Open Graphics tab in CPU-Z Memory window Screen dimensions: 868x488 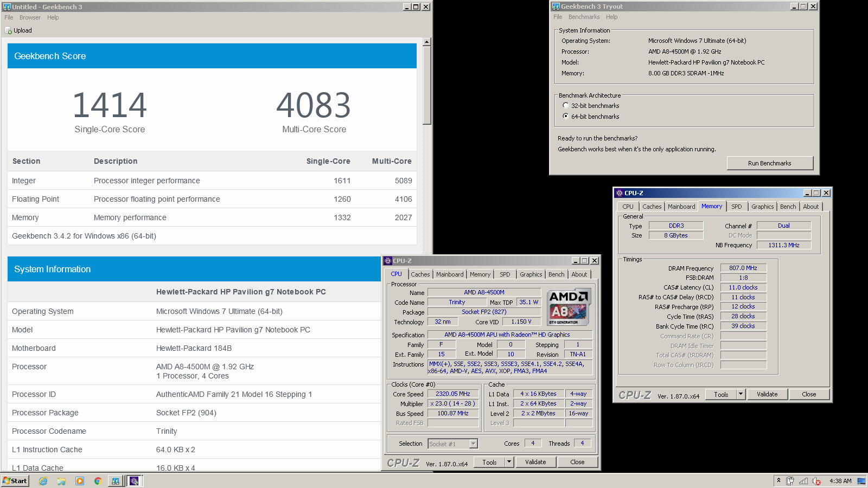click(x=762, y=207)
